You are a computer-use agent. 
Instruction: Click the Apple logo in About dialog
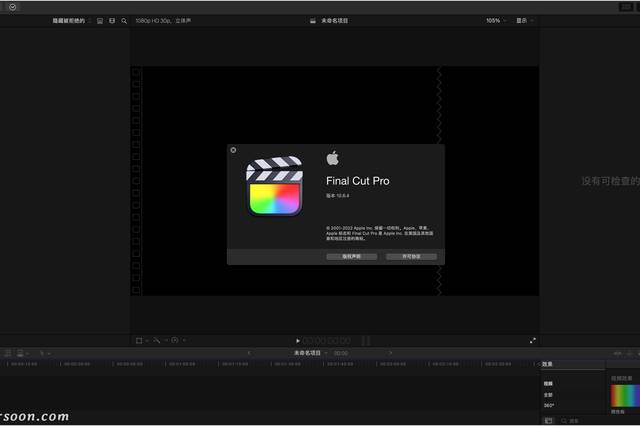point(332,158)
